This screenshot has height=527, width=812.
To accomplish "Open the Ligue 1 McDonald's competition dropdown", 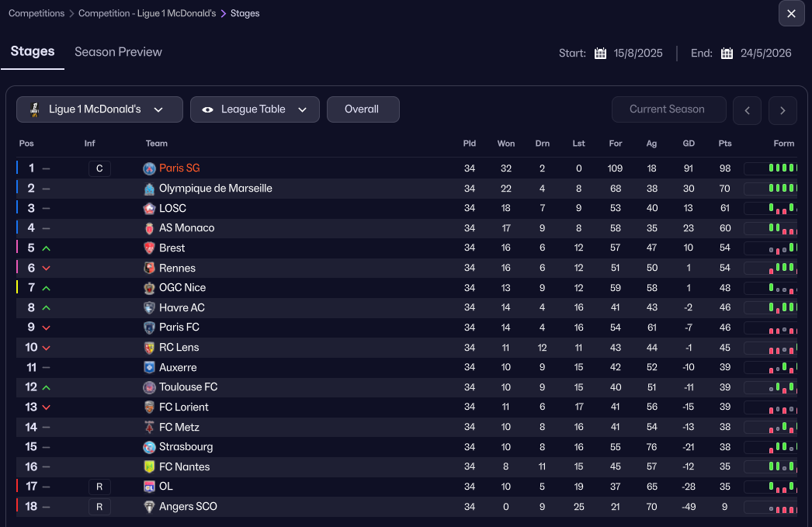I will click(x=99, y=109).
